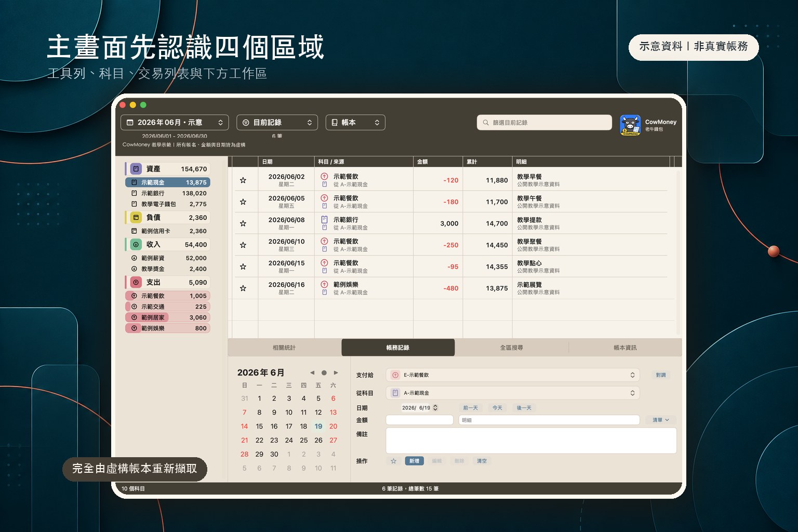798x532 pixels.
Task: Click the 備註 notes text area
Action: (531, 441)
